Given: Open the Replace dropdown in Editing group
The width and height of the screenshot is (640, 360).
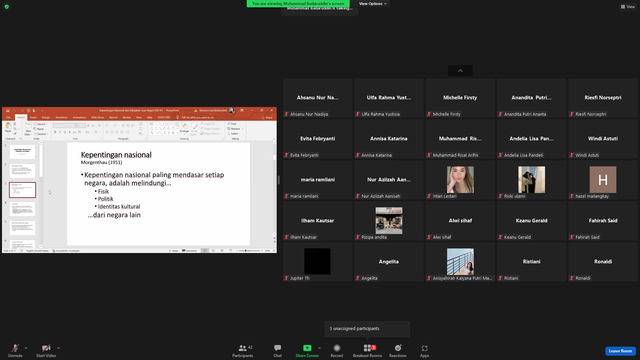Looking at the screenshot, I should (x=234, y=129).
